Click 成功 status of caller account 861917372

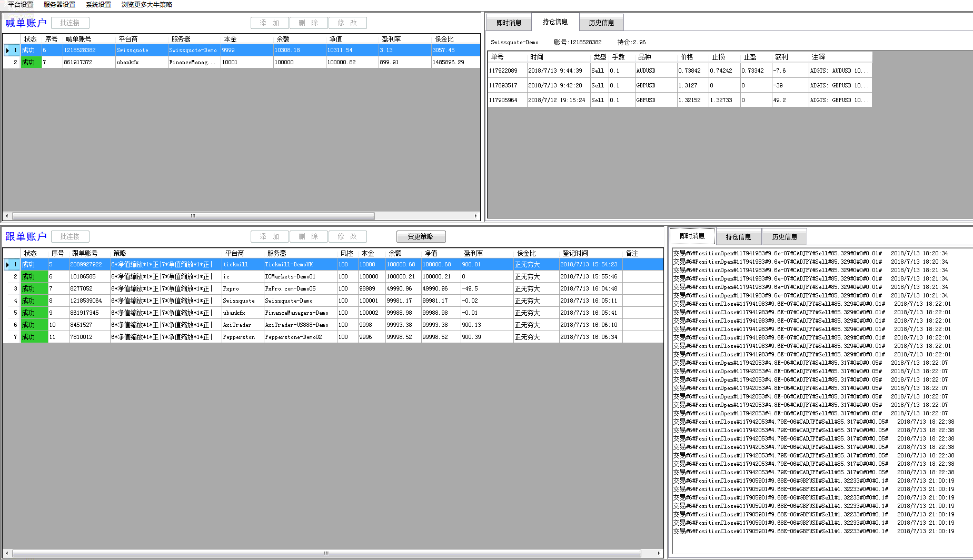(x=31, y=63)
